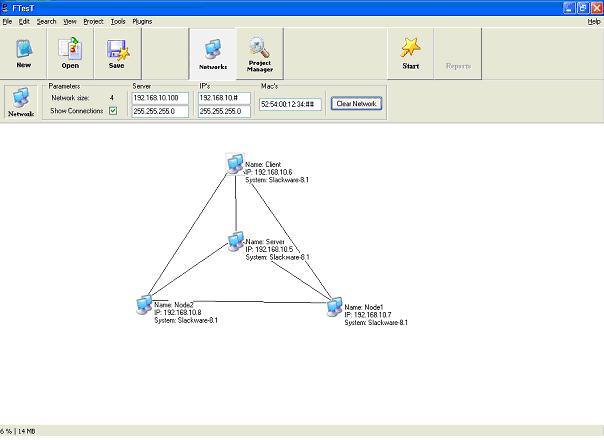Image resolution: width=604 pixels, height=440 pixels.
Task: Click the Mac's address pattern field
Action: (291, 104)
